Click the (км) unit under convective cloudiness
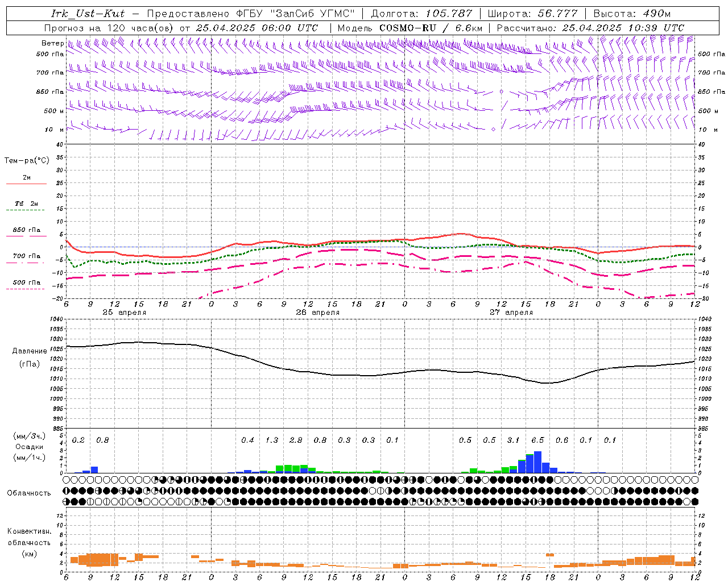The width and height of the screenshot is (728, 582). click(29, 554)
